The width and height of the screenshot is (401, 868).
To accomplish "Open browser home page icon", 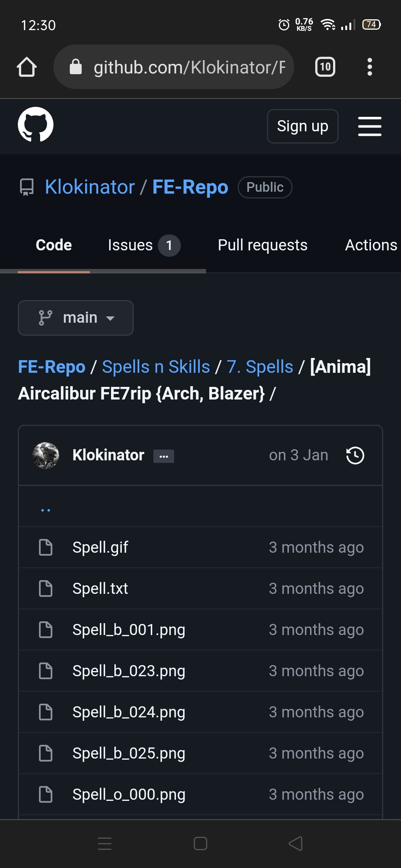I will click(x=27, y=67).
